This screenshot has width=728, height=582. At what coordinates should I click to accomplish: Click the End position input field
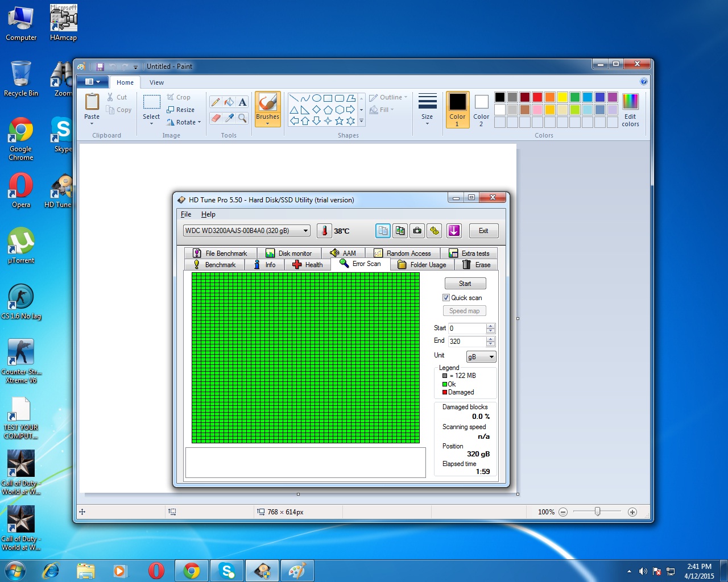point(467,342)
